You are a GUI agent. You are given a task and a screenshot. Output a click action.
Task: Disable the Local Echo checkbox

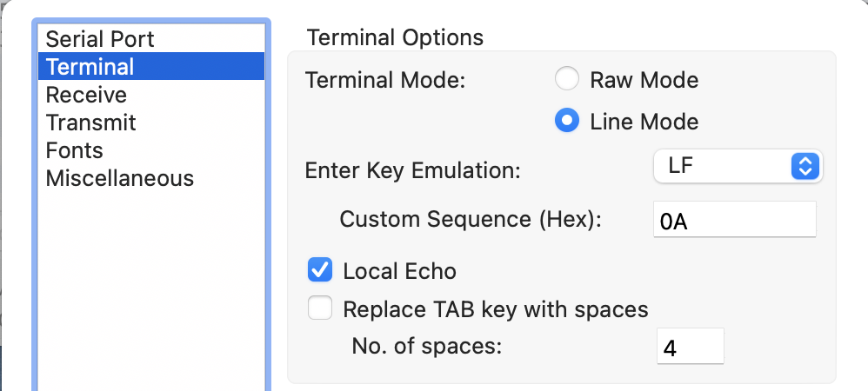tap(320, 271)
